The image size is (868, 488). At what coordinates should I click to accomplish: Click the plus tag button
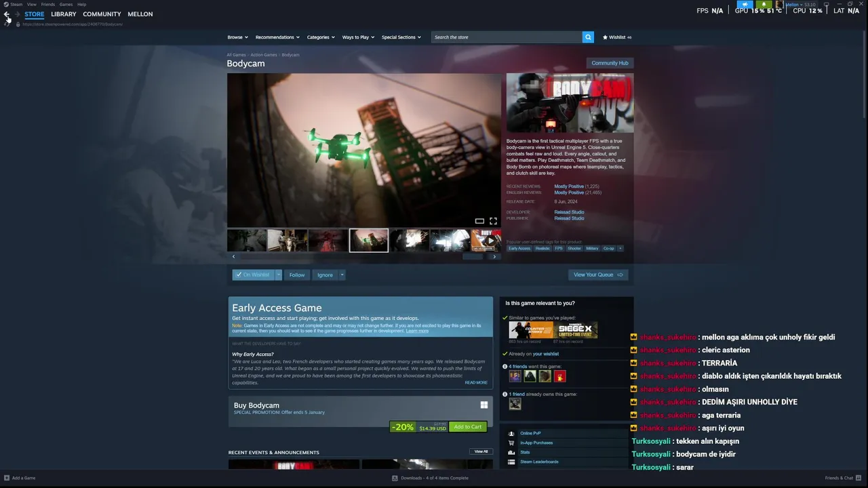[x=620, y=248]
